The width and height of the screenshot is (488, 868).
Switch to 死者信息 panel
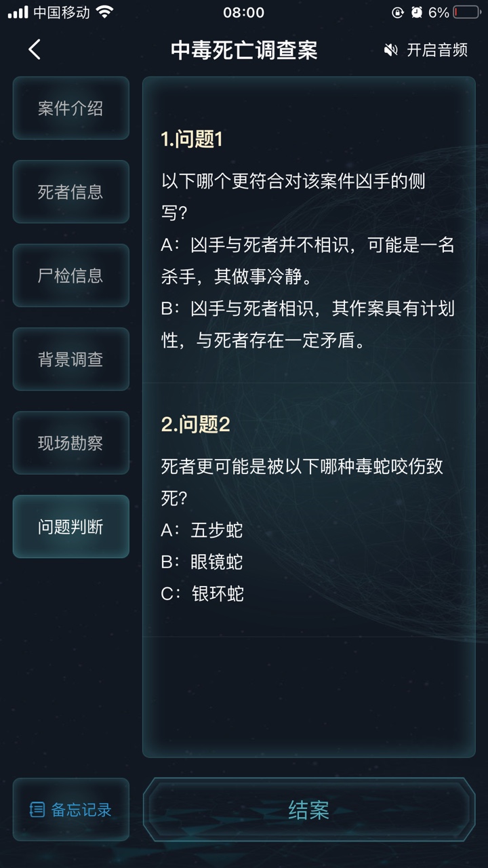[70, 192]
